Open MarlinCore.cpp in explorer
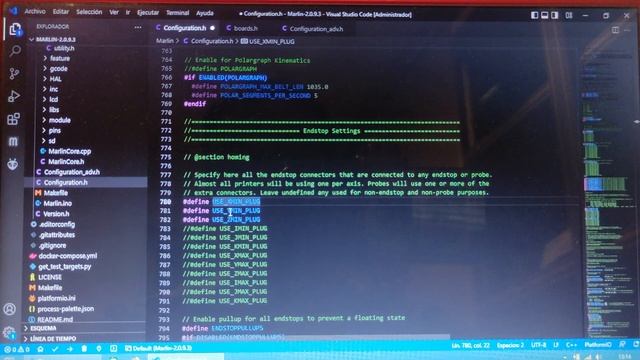The width and height of the screenshot is (640, 360). (x=69, y=151)
